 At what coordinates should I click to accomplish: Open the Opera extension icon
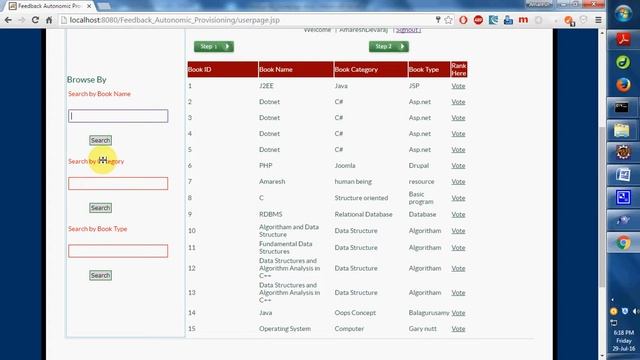tap(463, 20)
